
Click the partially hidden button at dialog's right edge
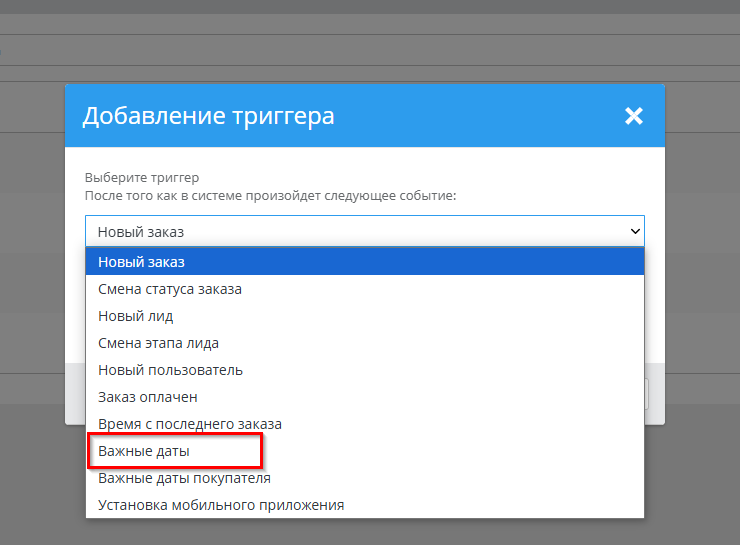[655, 393]
